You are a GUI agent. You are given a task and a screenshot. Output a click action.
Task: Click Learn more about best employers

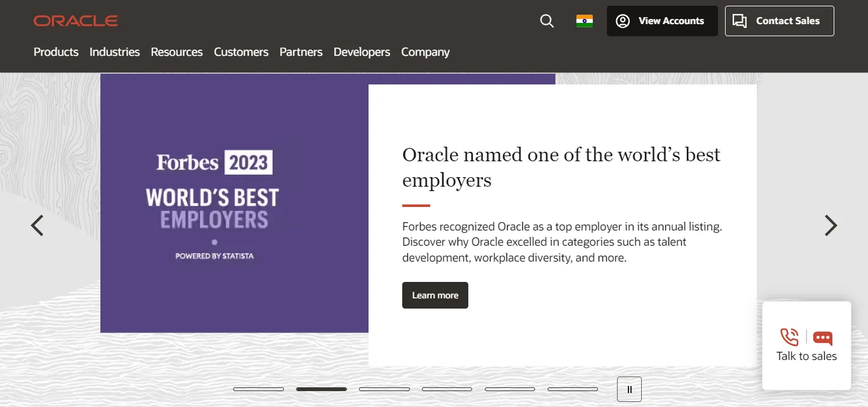[435, 295]
